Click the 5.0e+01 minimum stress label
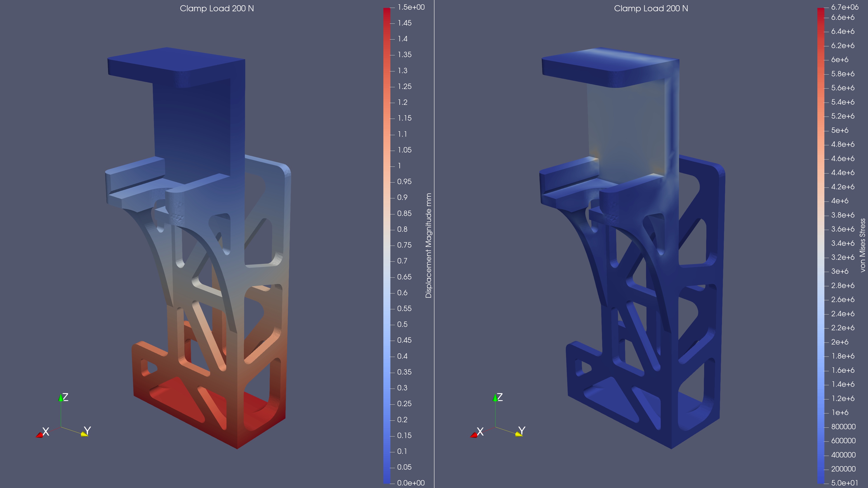The width and height of the screenshot is (868, 488). point(845,483)
